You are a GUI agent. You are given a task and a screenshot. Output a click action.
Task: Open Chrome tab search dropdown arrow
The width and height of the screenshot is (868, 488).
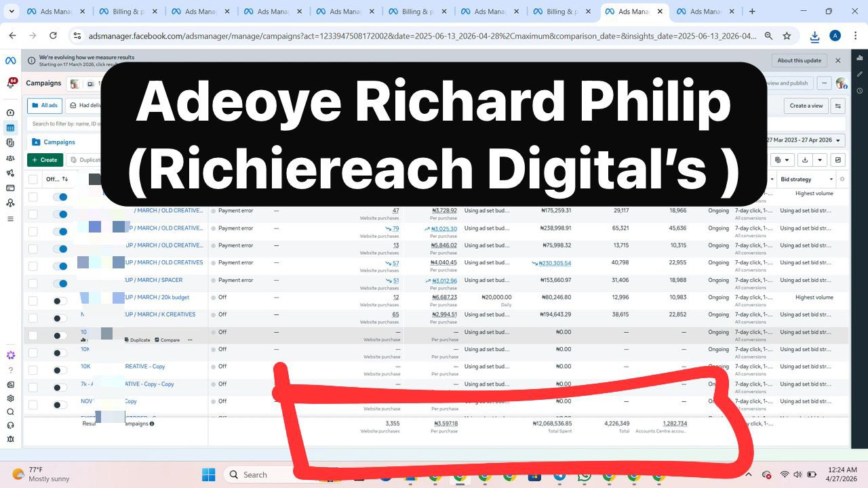click(x=12, y=12)
